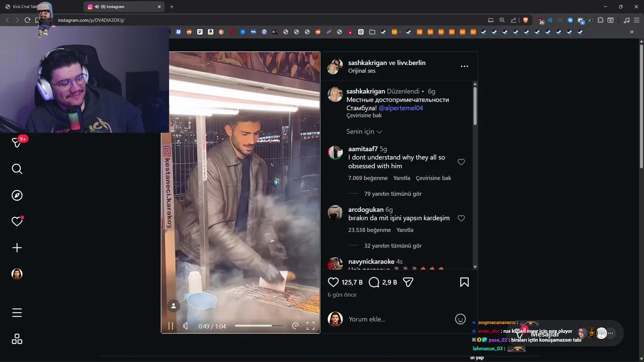Open the bookmarks folder icon
This screenshot has width=644, height=362.
pyautogui.click(x=372, y=32)
